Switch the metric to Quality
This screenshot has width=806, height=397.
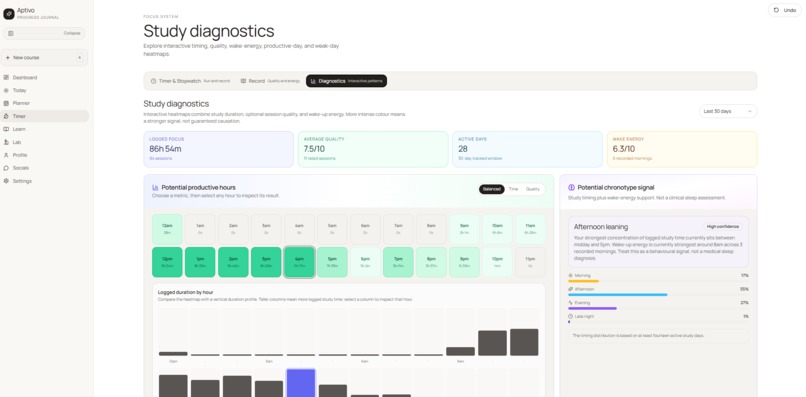click(x=533, y=189)
